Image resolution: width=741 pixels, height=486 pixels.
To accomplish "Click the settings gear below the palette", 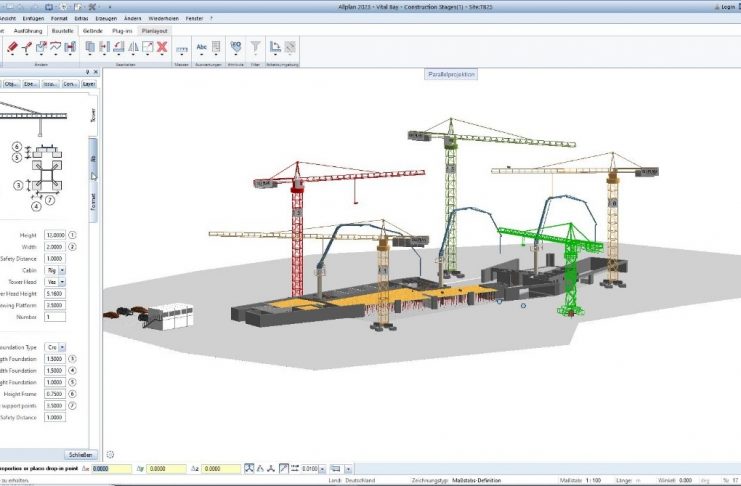I will coord(110,454).
